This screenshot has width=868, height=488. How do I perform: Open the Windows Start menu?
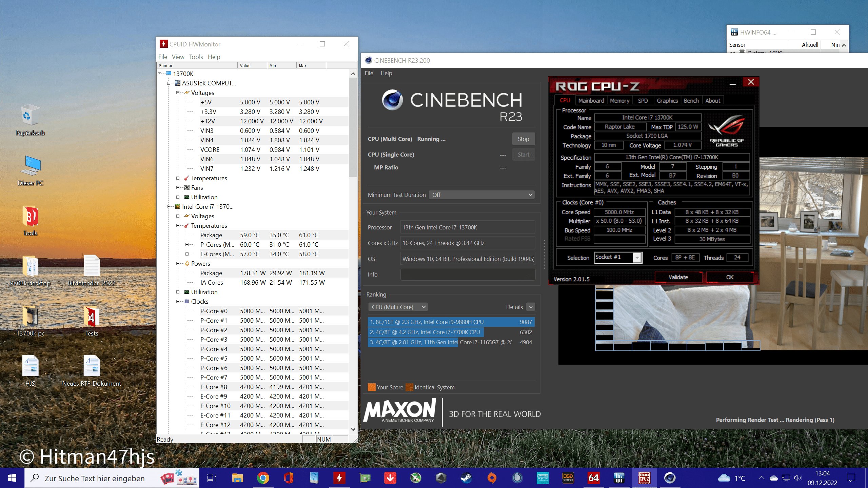point(12,478)
